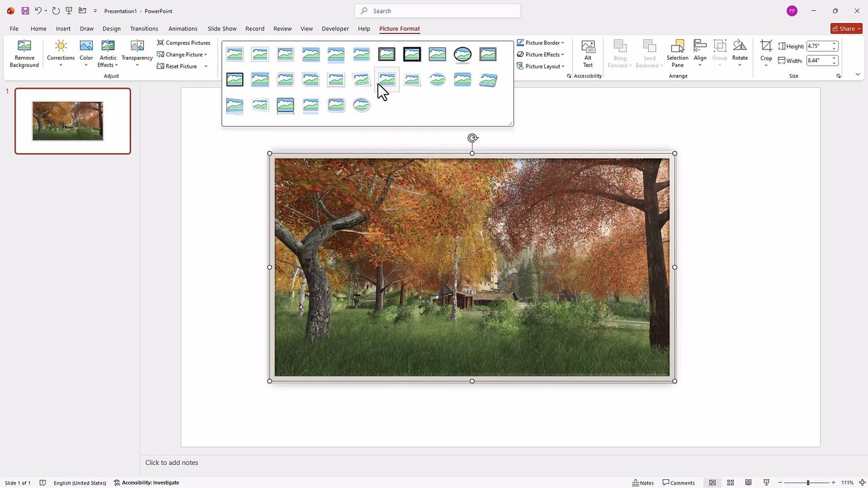The width and height of the screenshot is (868, 488).
Task: Switch to the Slide Show tab
Action: (222, 28)
